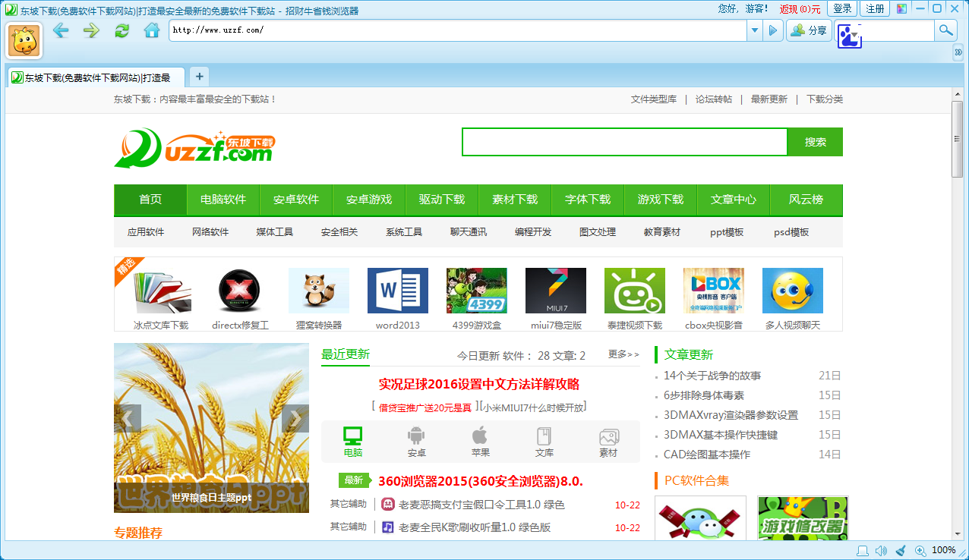Click the cbox央视影音 icon
The image size is (969, 560).
pos(714,291)
